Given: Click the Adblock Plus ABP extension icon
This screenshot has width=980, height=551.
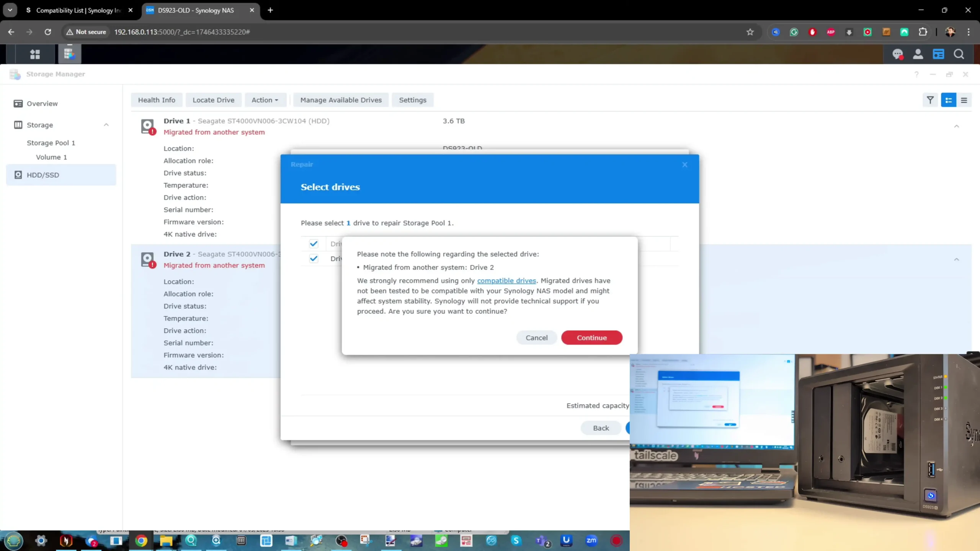Looking at the screenshot, I should click(831, 32).
